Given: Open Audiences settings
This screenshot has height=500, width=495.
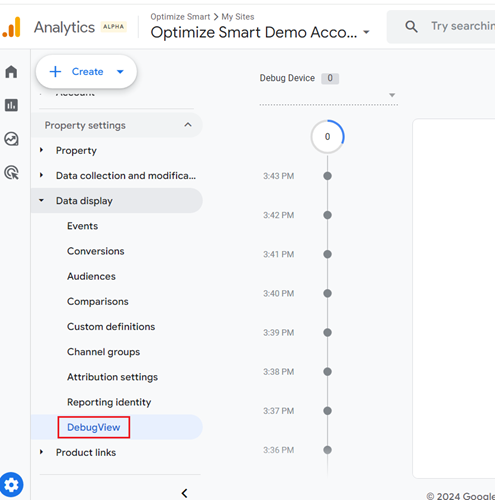Looking at the screenshot, I should pyautogui.click(x=91, y=276).
